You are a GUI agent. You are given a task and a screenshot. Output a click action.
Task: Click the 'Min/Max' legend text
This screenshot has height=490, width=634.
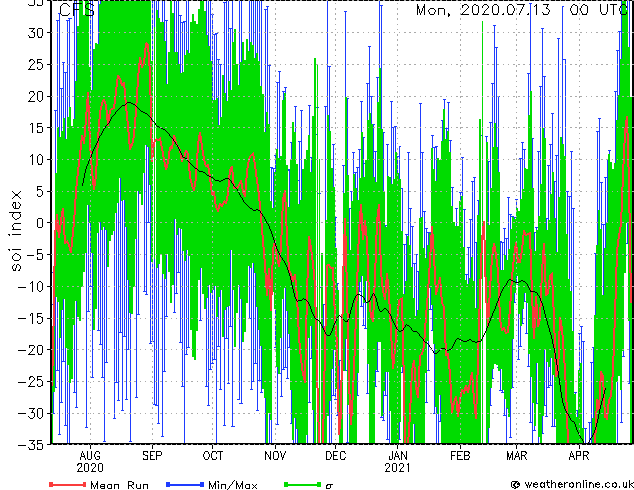coord(233,485)
